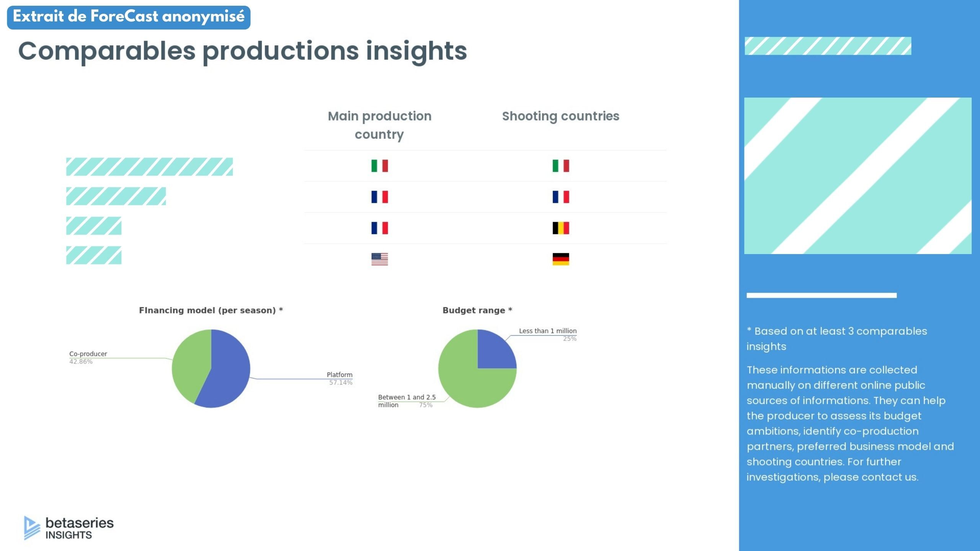
Task: Click the Italy flag under Main production country
Action: point(379,166)
